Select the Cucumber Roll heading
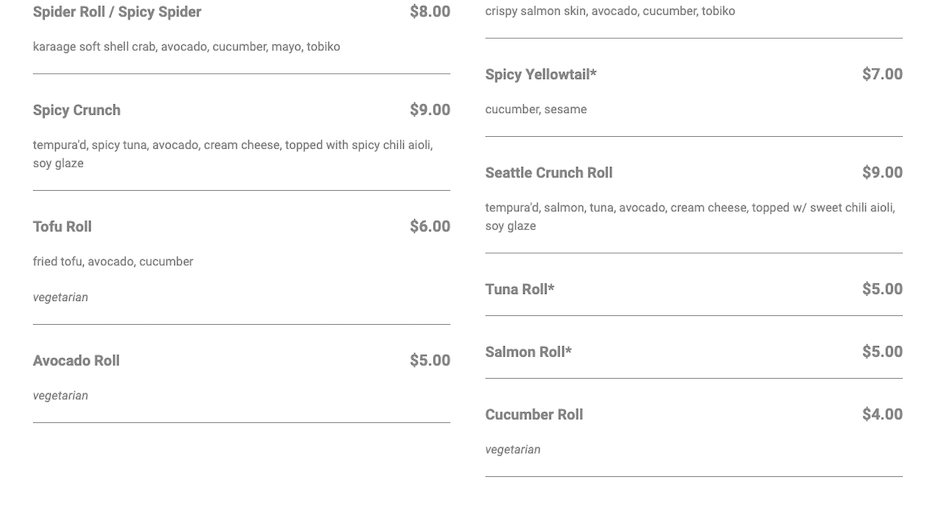The height and width of the screenshot is (511, 937). tap(533, 415)
